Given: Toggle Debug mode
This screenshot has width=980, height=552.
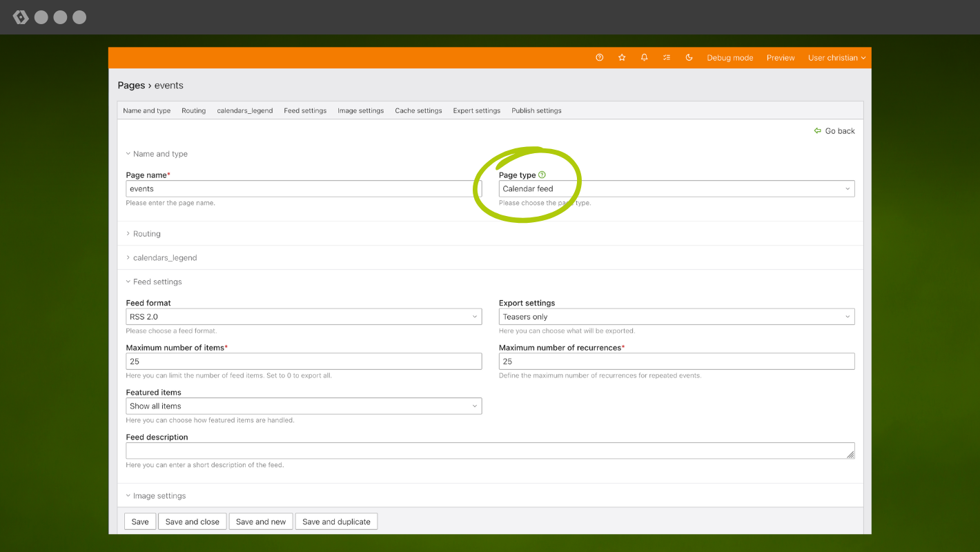Looking at the screenshot, I should [x=729, y=58].
